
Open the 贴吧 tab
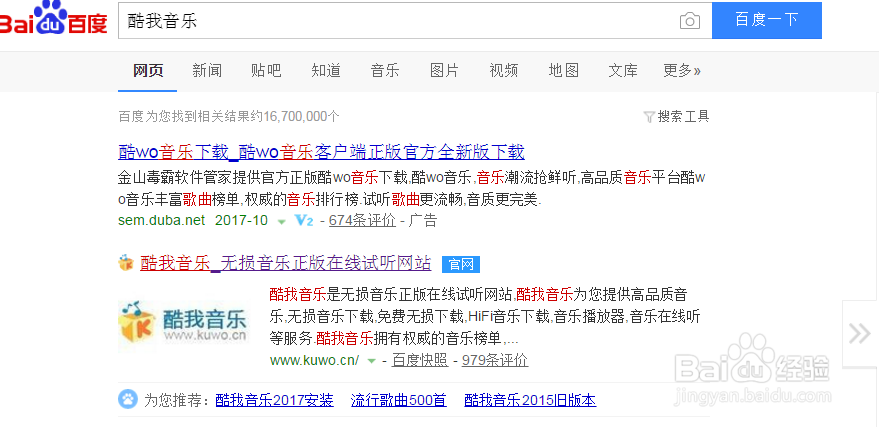(266, 71)
